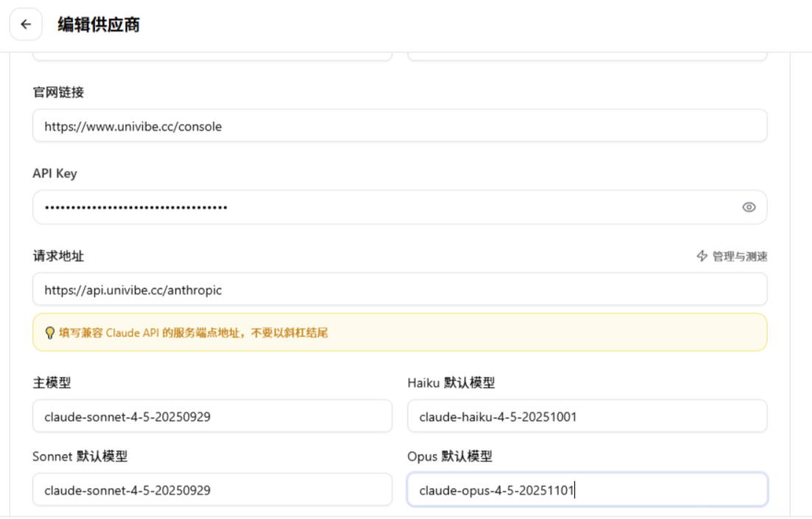Click the Opus 默认模型 label
Viewport: 812px width, 519px height.
click(x=449, y=456)
